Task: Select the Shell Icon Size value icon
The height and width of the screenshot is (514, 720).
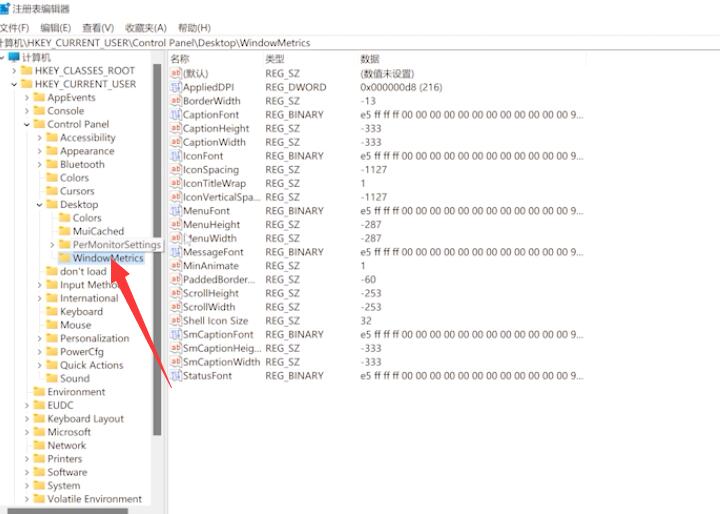Action: coord(176,321)
